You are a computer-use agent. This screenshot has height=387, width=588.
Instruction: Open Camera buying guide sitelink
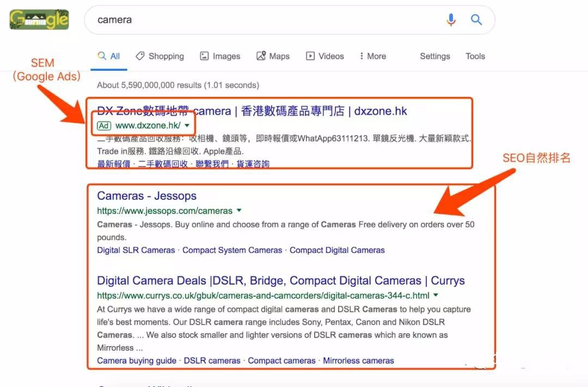(137, 360)
